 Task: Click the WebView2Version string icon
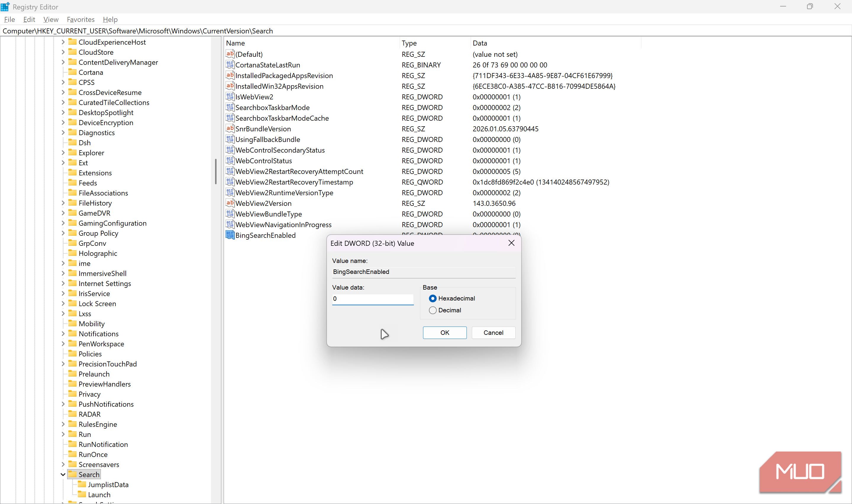point(230,203)
